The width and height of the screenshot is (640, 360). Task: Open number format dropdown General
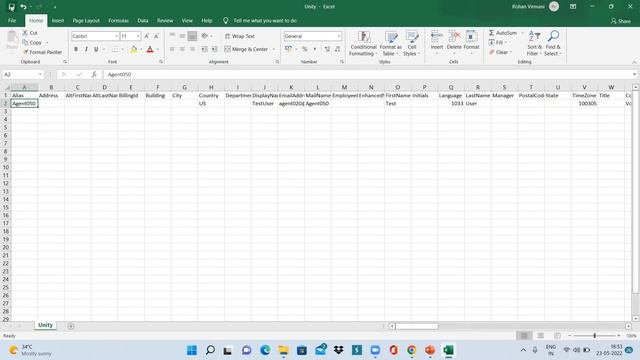pyautogui.click(x=339, y=36)
